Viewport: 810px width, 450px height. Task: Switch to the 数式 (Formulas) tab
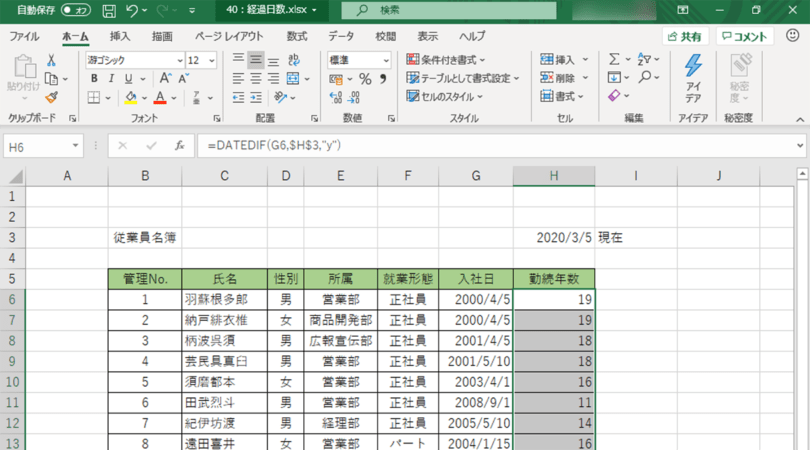[x=297, y=36]
